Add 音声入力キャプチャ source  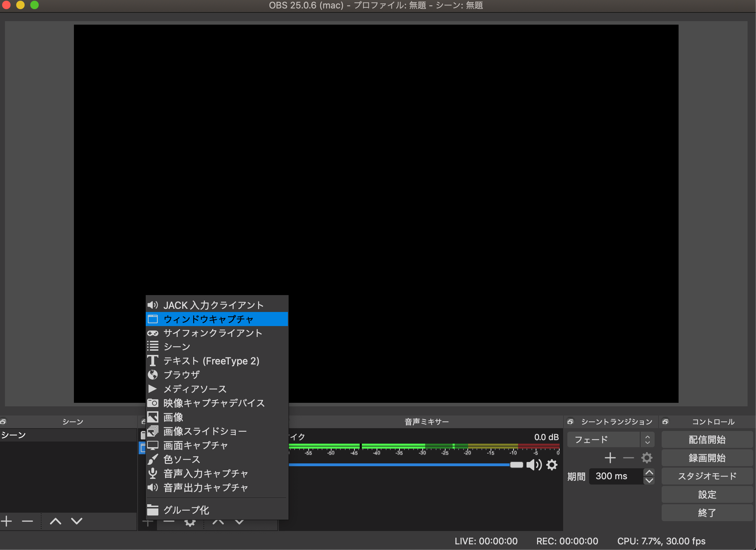tap(217, 474)
